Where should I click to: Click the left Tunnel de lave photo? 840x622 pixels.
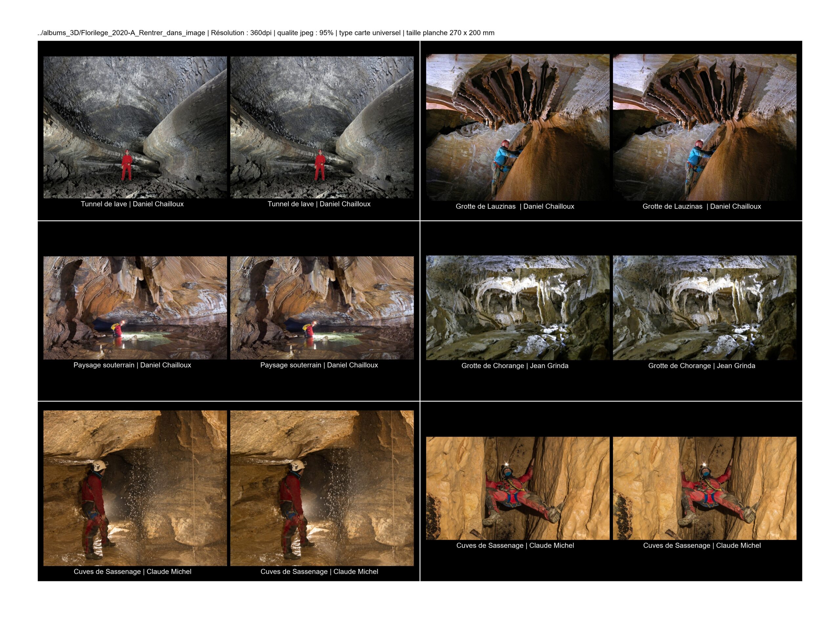click(x=135, y=127)
